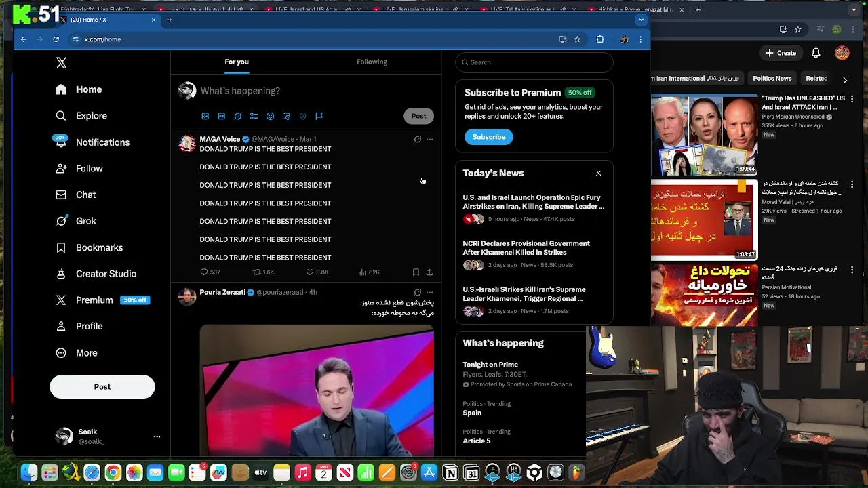Open the tab search dropdown in X window

641,20
